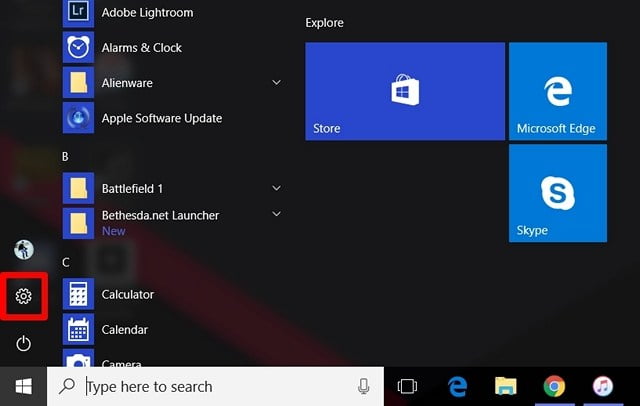Open the Store tile
640x406 pixels.
tap(405, 91)
